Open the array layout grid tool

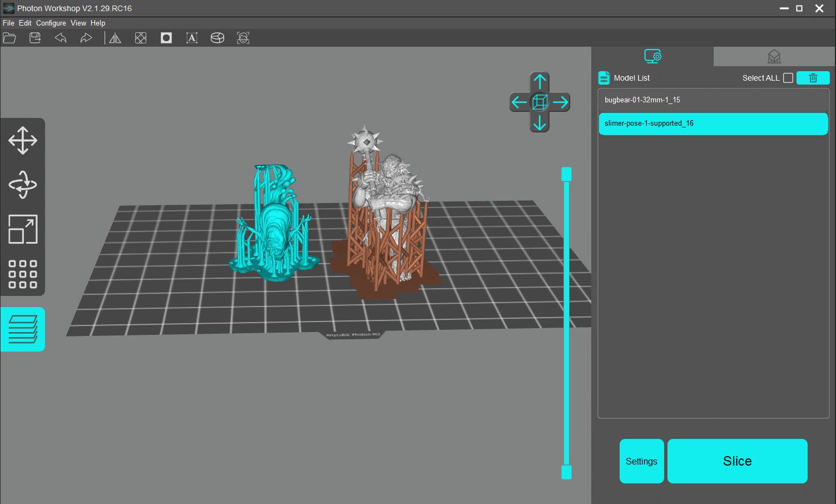click(x=23, y=274)
